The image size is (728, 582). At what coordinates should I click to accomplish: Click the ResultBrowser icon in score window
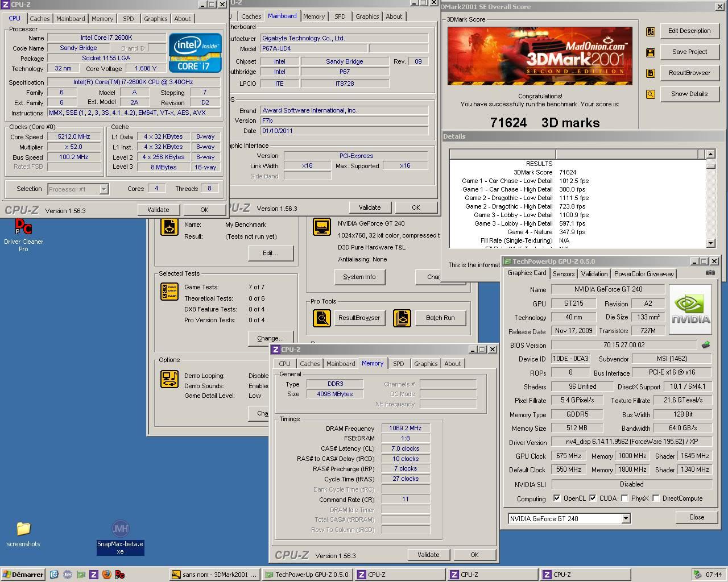coord(651,73)
